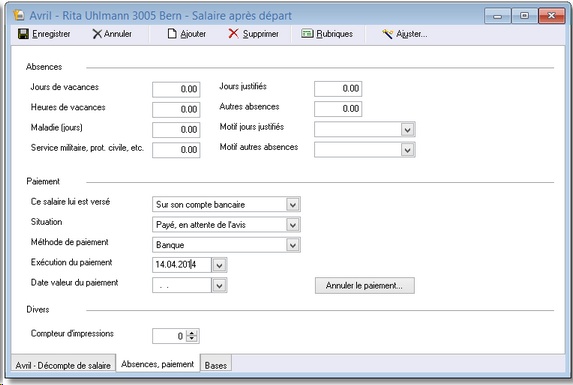Click the Jours justifiés input field

tap(338, 89)
